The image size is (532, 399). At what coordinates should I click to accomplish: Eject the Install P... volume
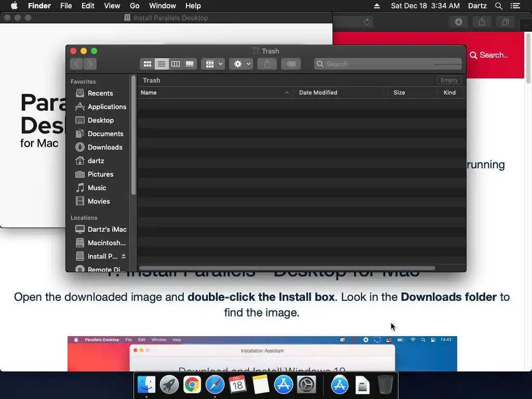pyautogui.click(x=124, y=256)
